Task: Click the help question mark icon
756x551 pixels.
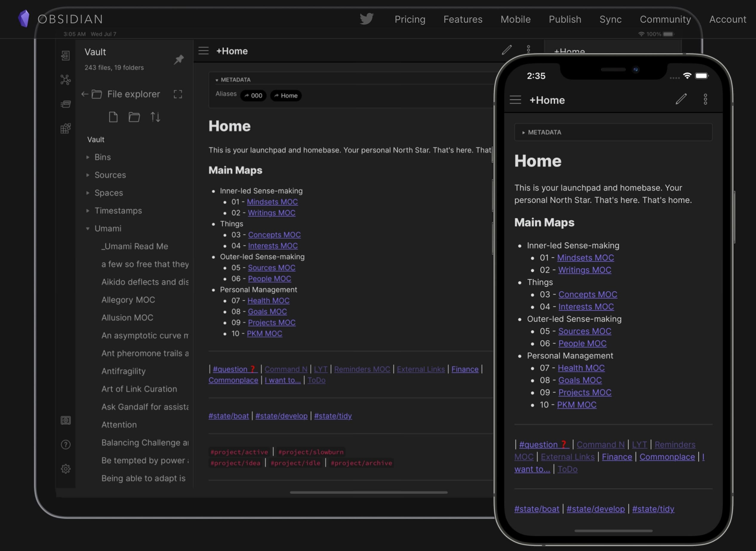Action: (x=65, y=444)
